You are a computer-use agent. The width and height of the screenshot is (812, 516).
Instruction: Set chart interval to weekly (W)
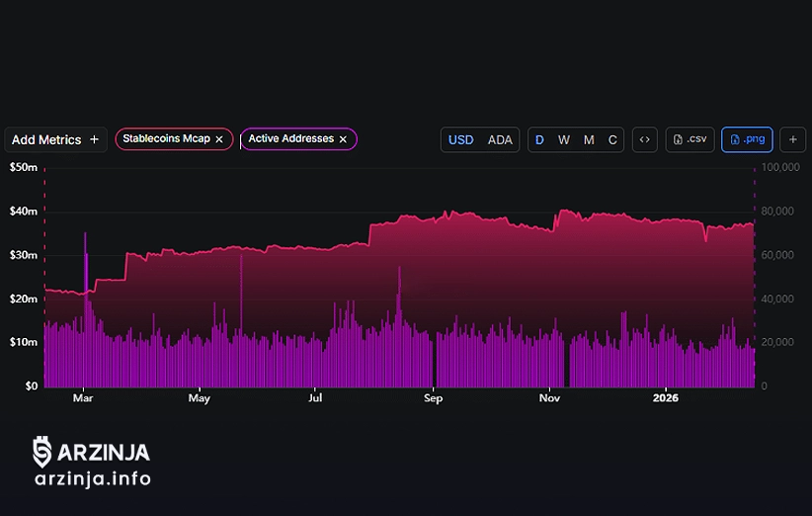563,140
